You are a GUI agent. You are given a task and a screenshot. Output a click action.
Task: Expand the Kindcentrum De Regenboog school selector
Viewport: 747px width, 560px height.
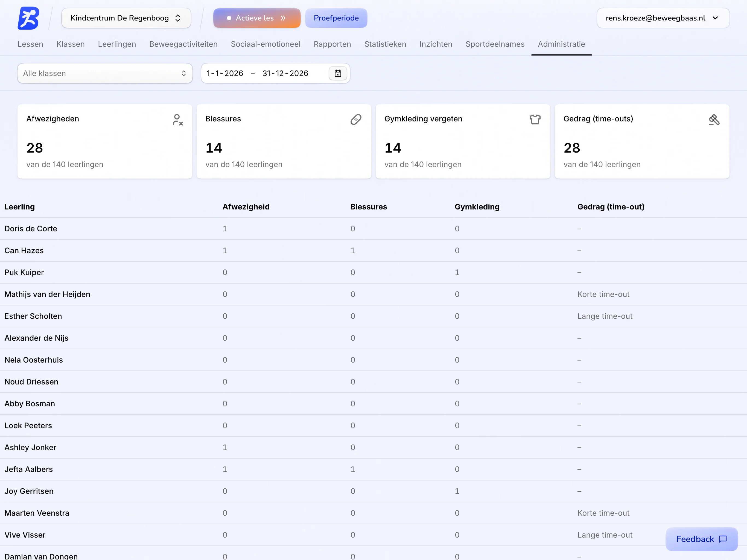(x=126, y=18)
